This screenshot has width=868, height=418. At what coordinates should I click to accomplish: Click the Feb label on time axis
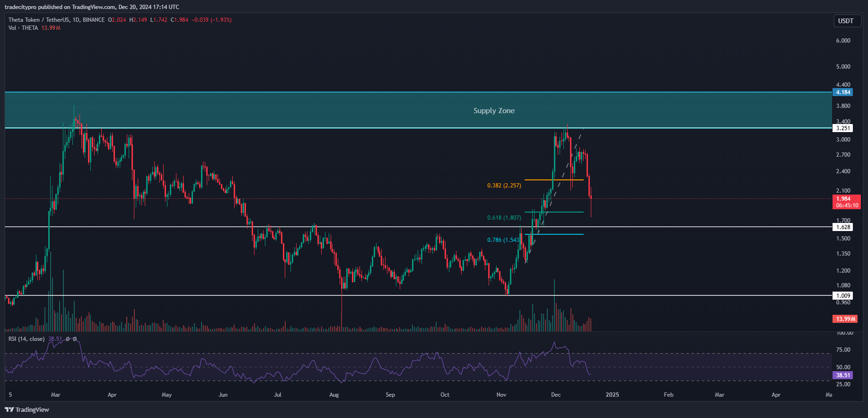(668, 395)
